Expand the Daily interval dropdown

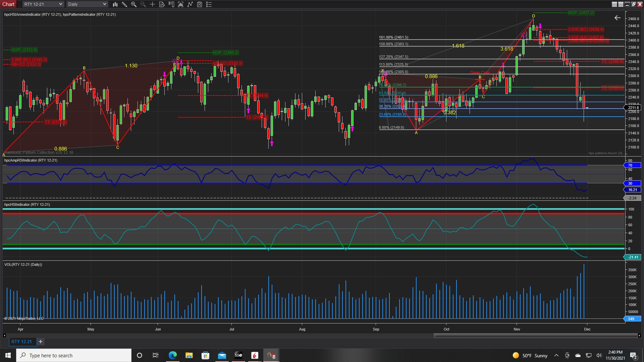tap(104, 4)
